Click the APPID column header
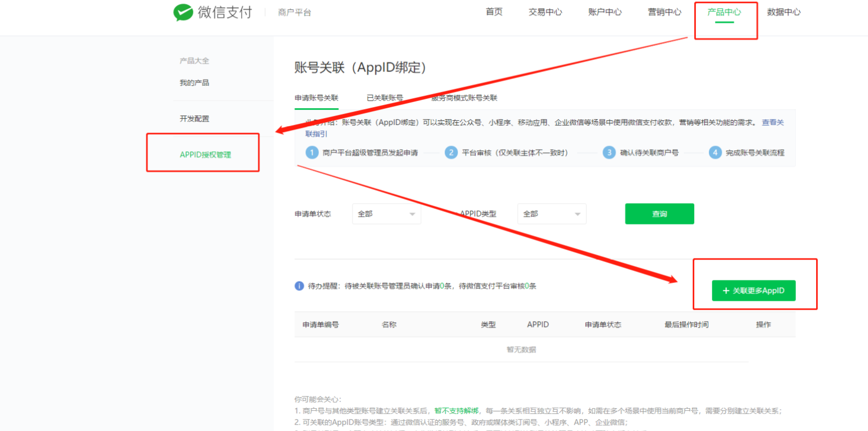Screen dimensions: 868x431 (x=538, y=324)
